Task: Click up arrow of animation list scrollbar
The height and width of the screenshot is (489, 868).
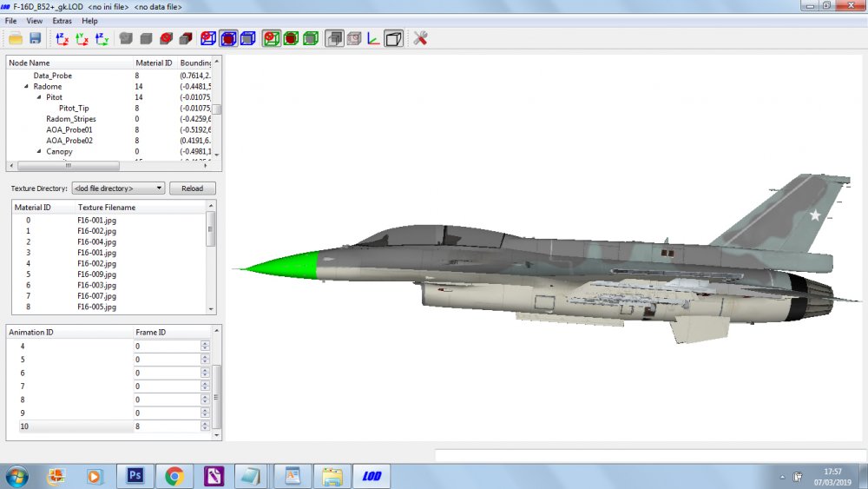Action: (x=217, y=331)
